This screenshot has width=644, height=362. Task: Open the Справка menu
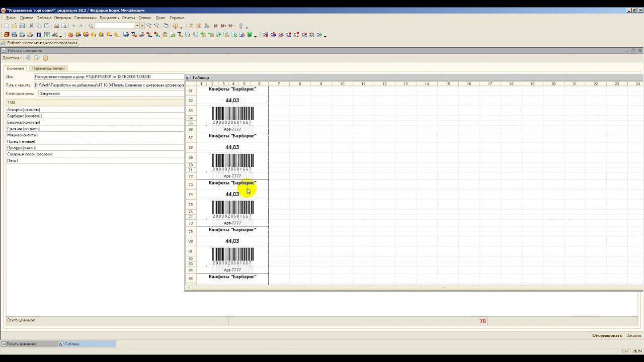pyautogui.click(x=177, y=18)
